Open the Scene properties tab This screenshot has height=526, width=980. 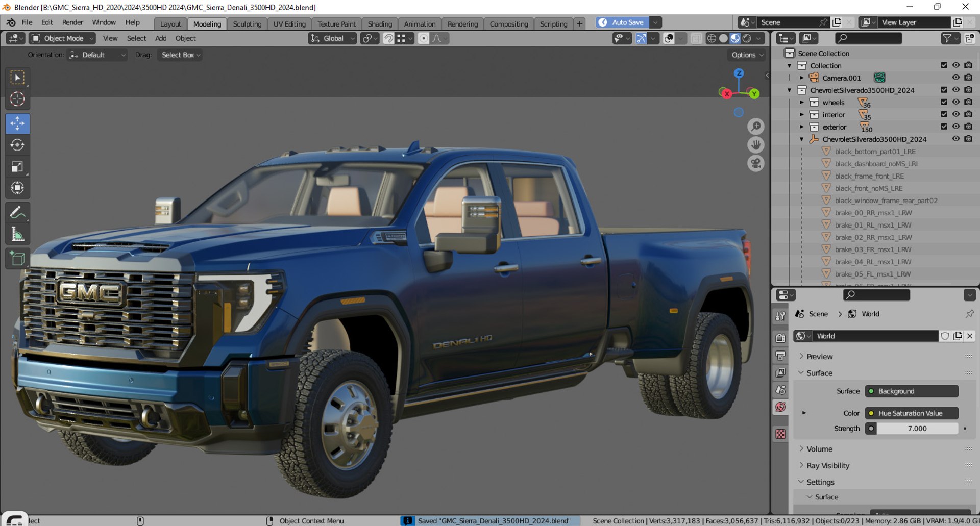pyautogui.click(x=780, y=390)
